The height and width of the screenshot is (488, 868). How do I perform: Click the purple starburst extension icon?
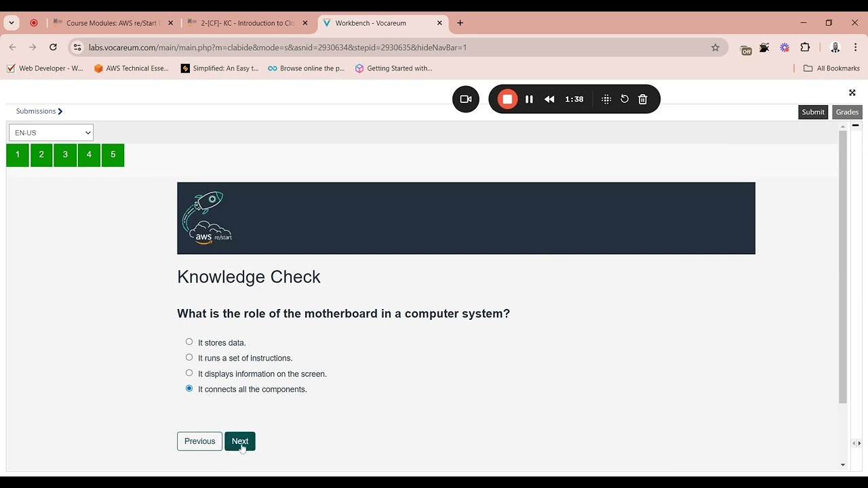coord(785,47)
